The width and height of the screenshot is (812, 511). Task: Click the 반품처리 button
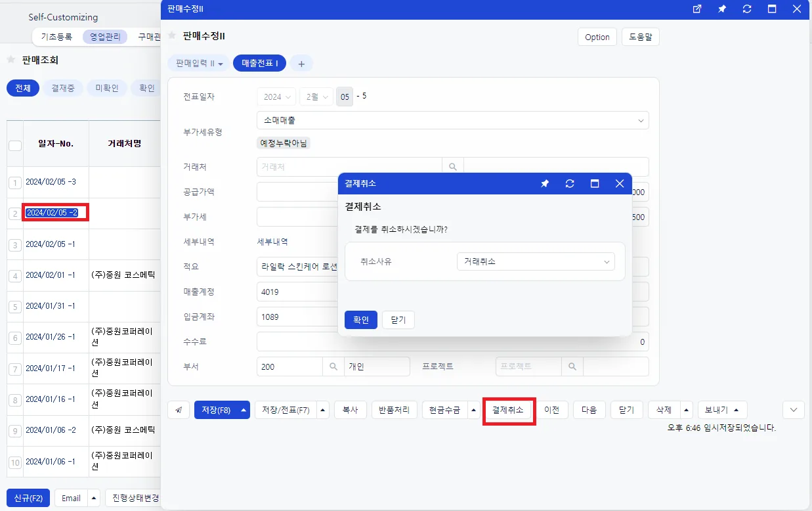(395, 410)
